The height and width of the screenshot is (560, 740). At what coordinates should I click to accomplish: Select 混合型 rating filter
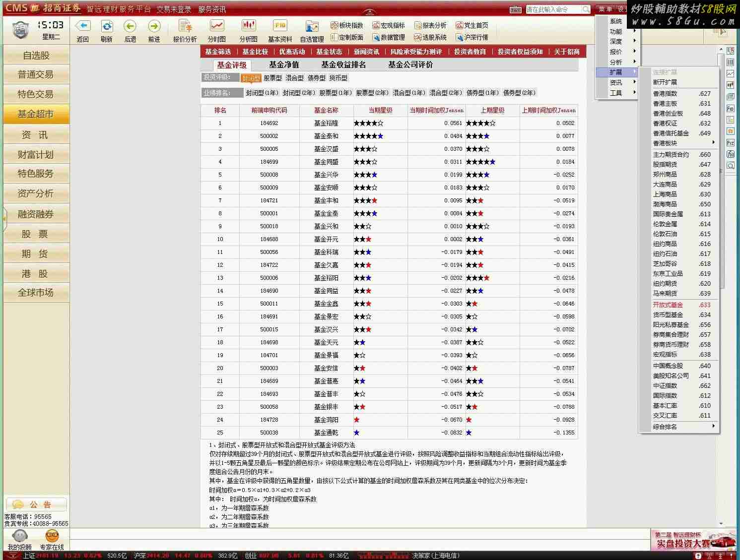pos(294,78)
